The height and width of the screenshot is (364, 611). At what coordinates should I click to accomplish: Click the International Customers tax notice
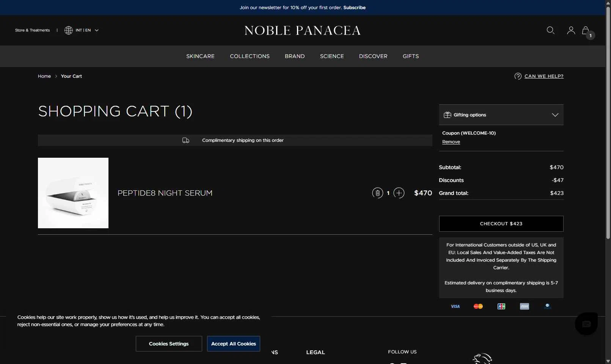pyautogui.click(x=501, y=256)
